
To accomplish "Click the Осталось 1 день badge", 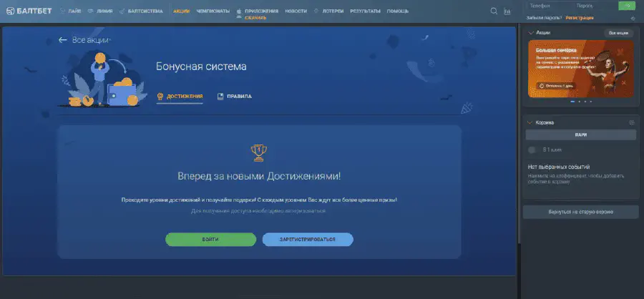I will (x=556, y=86).
